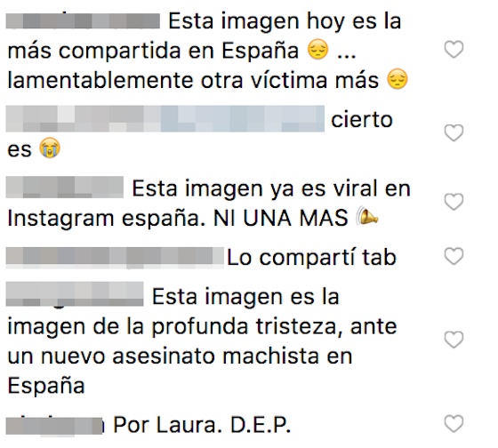
Task: Open blurred username before 'Esta imagen hoy es la'
Action: [83, 21]
